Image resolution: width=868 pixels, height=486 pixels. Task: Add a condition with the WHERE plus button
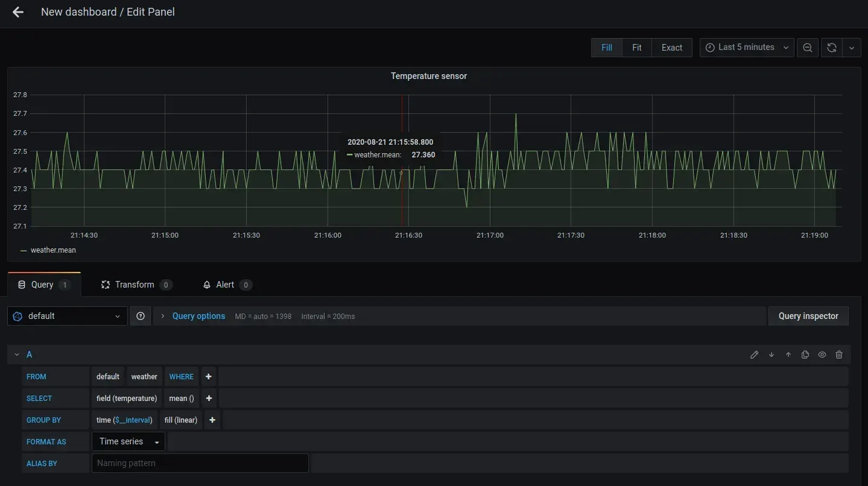click(208, 377)
